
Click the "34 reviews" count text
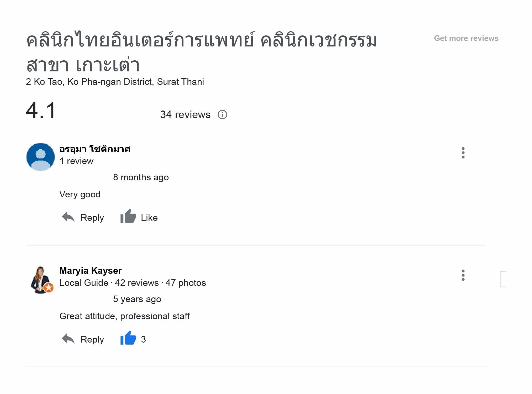pos(185,115)
